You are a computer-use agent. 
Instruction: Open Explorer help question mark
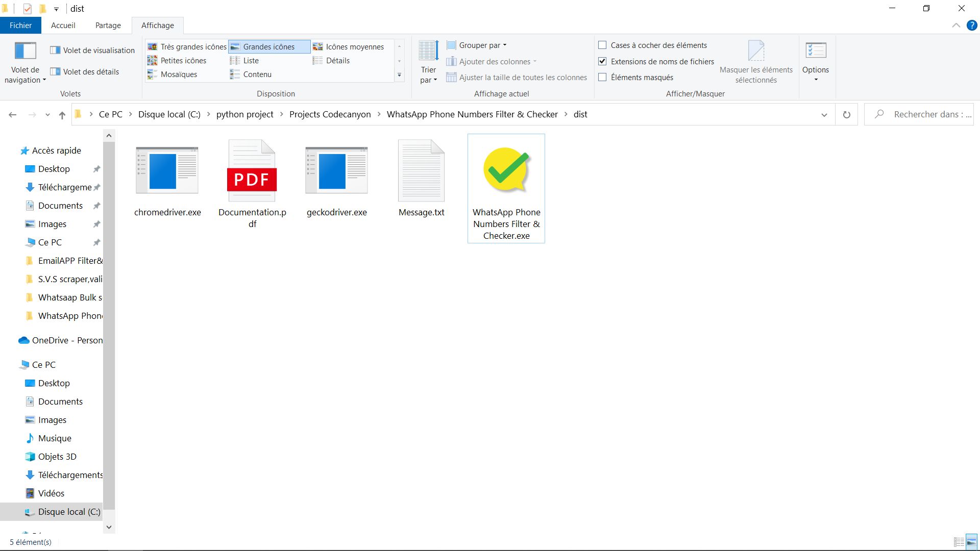972,26
